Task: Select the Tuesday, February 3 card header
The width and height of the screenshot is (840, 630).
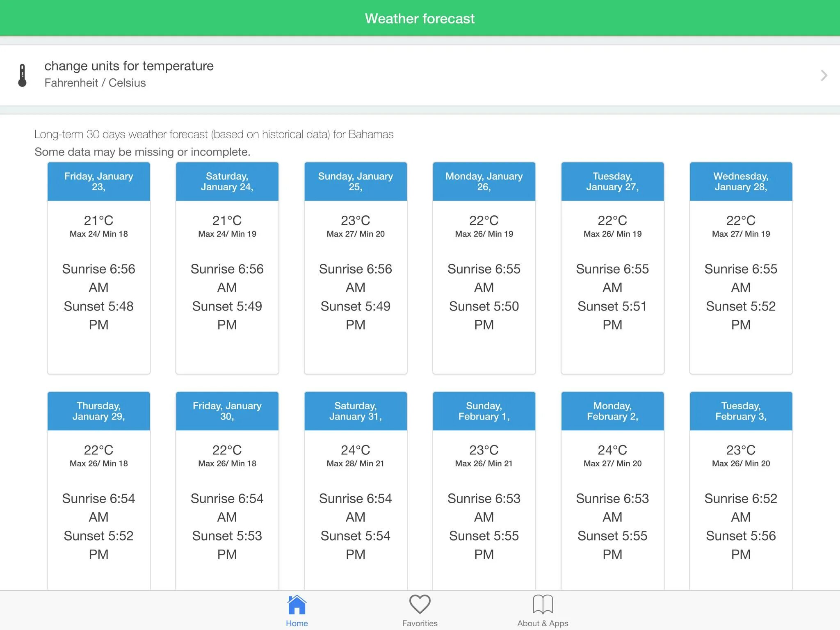Action: pos(741,411)
